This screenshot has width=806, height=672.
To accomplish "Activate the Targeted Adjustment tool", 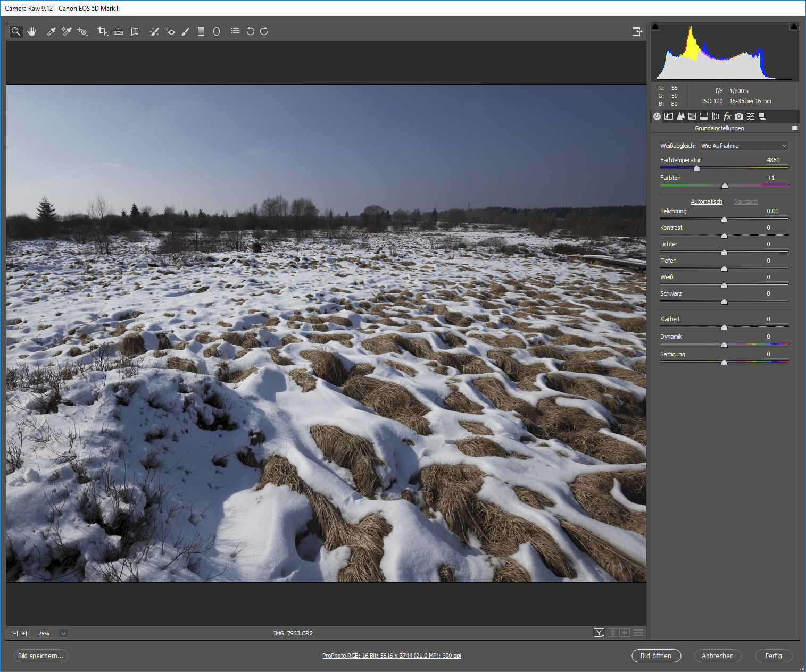I will (x=82, y=31).
